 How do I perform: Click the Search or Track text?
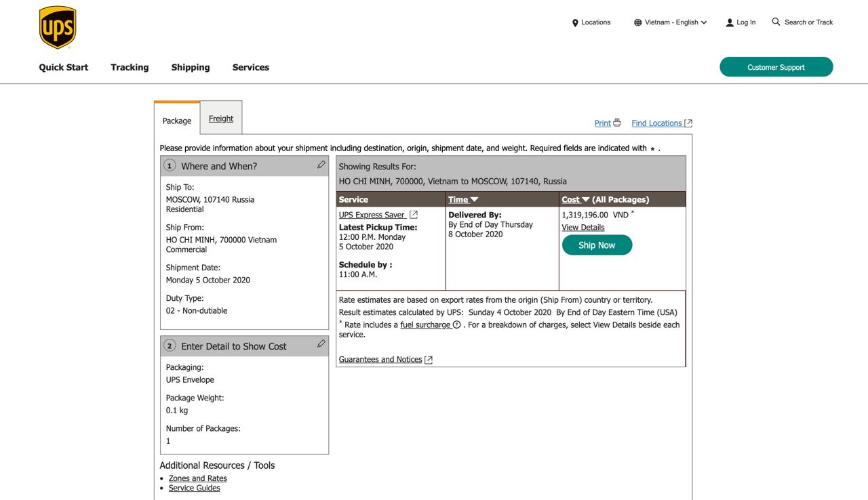point(808,22)
